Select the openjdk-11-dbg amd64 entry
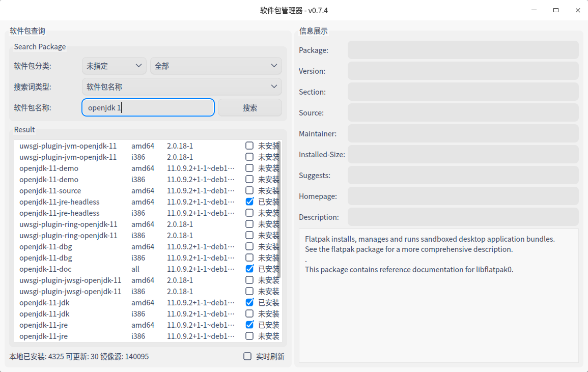 (x=46, y=247)
